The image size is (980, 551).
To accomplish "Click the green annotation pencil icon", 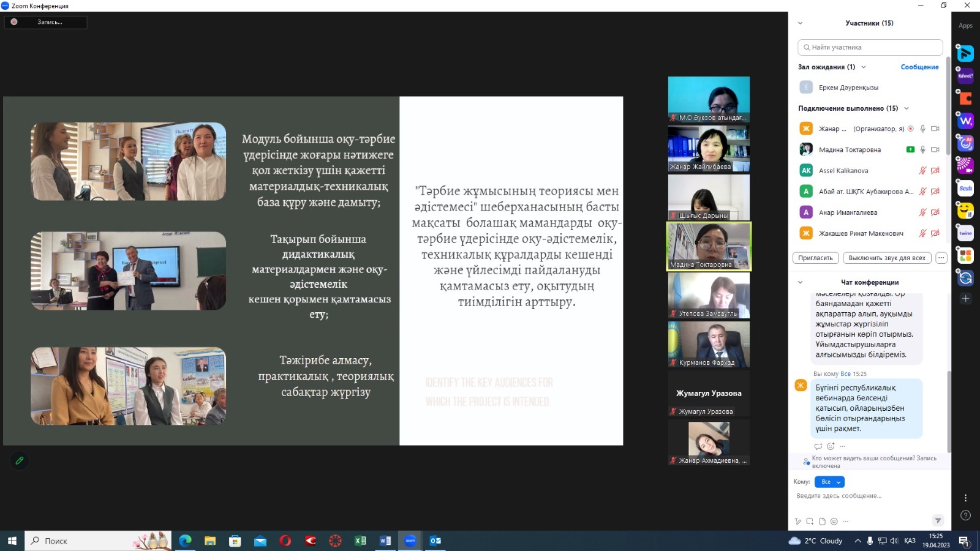I will coord(20,460).
